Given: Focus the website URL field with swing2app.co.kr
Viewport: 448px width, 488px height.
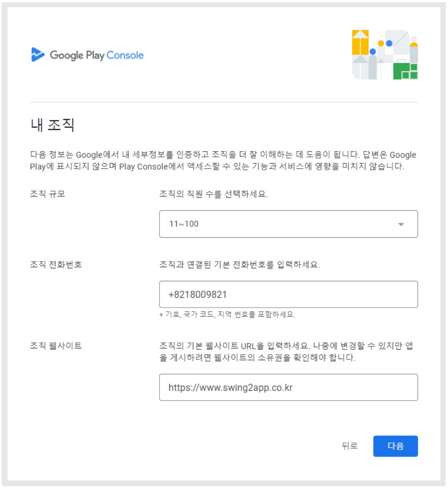Looking at the screenshot, I should 288,388.
